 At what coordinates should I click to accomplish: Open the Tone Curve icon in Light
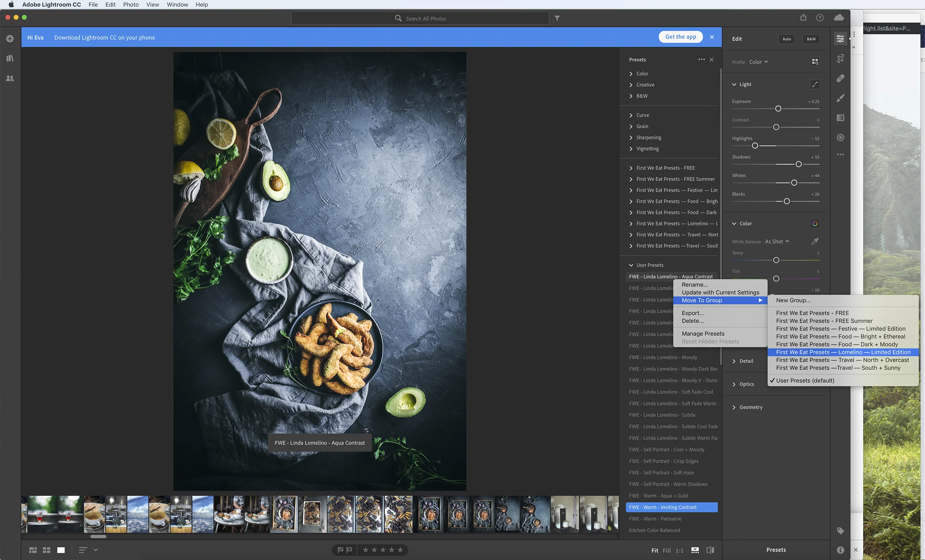pyautogui.click(x=815, y=84)
